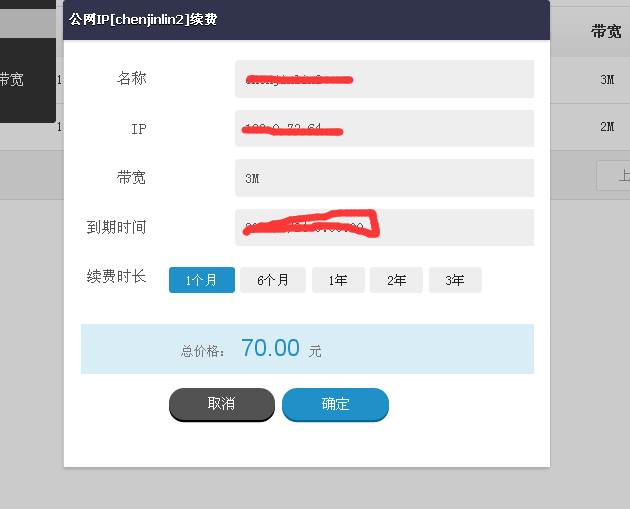The image size is (630, 509).
Task: Click the 到期时间 label
Action: point(116,227)
